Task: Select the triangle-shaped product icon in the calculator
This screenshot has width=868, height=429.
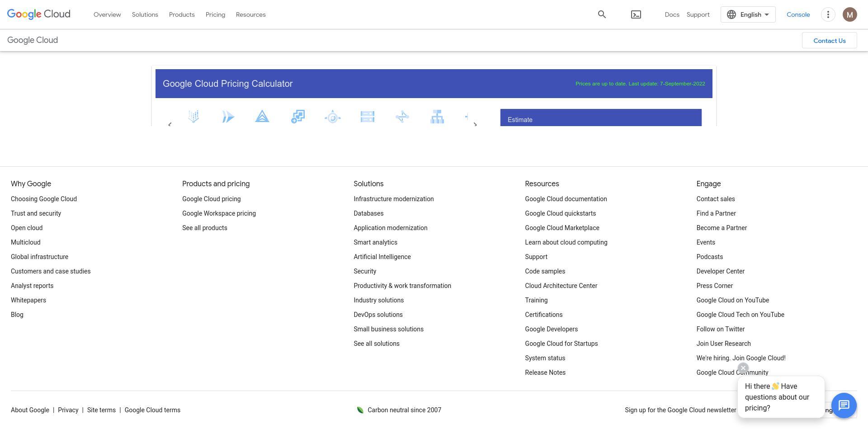Action: coord(262,117)
